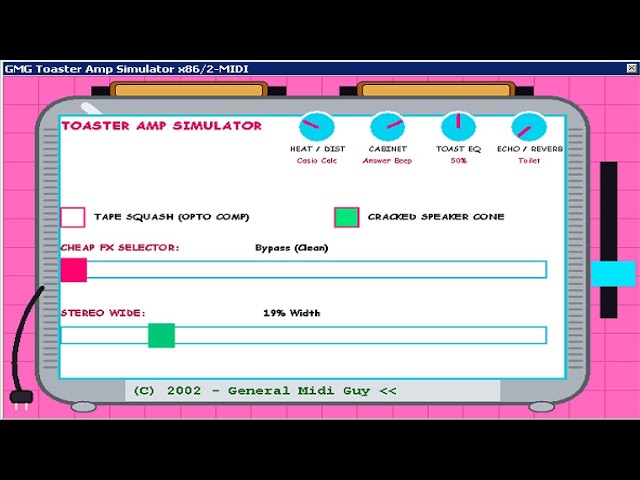Screen dimensions: 640x480
Task: Click the Stereo Wide slider track
Action: tap(304, 336)
